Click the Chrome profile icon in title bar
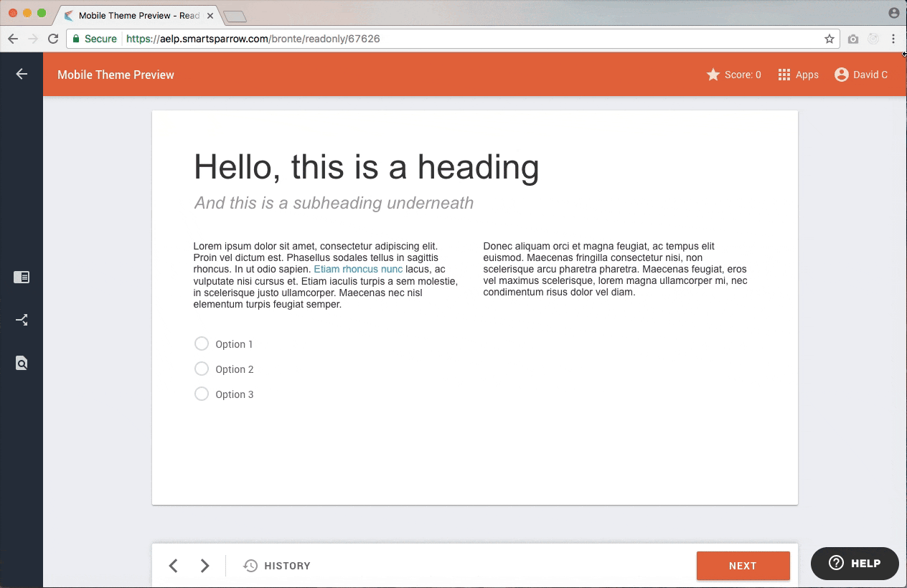This screenshot has width=907, height=588. click(894, 13)
